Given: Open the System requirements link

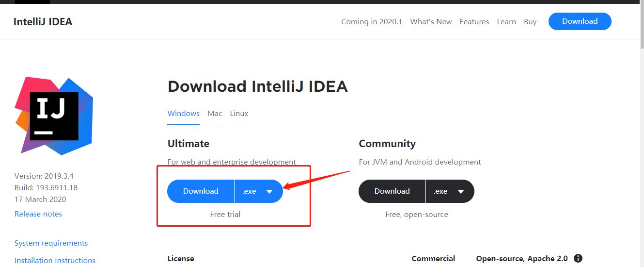Looking at the screenshot, I should tap(51, 243).
